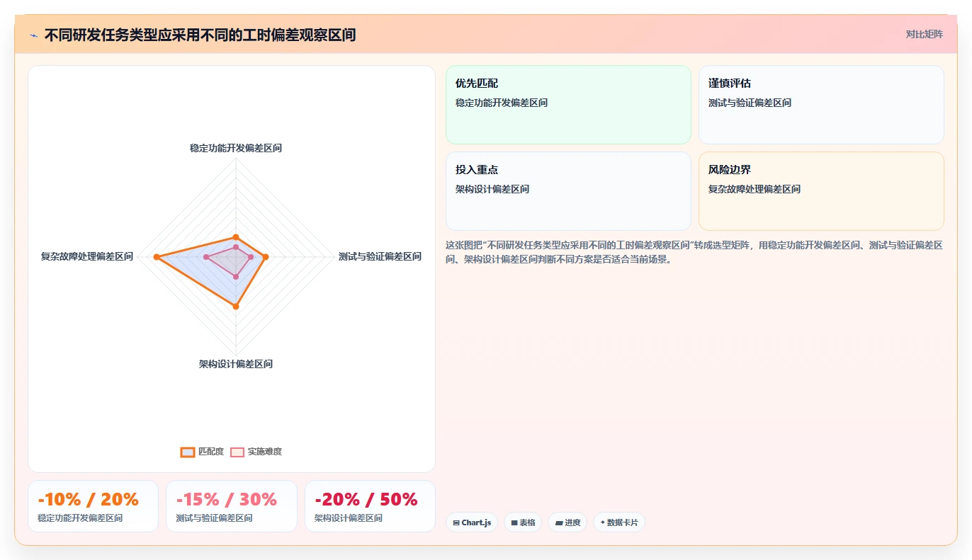Click the 稳定功能开发偏差区间 radar axis label

tap(236, 148)
